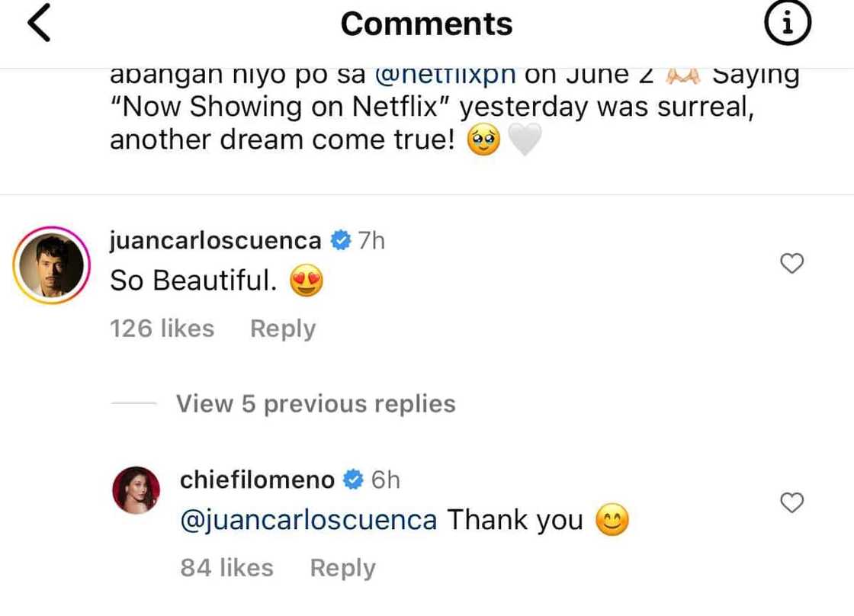This screenshot has width=854, height=616.
Task: Click the back arrow to exit Comments
Action: [x=31, y=23]
